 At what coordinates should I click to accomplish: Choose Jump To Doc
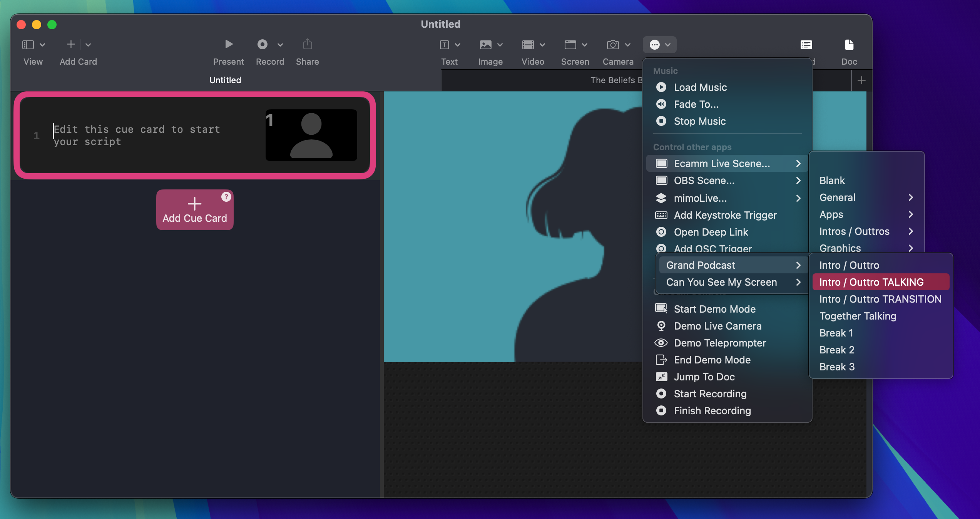tap(727, 377)
